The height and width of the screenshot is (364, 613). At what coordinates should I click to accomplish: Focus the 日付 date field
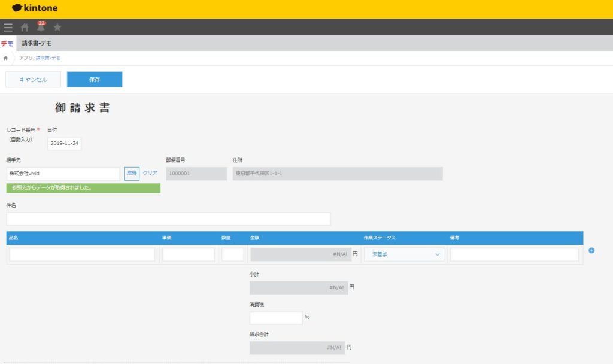pos(65,144)
